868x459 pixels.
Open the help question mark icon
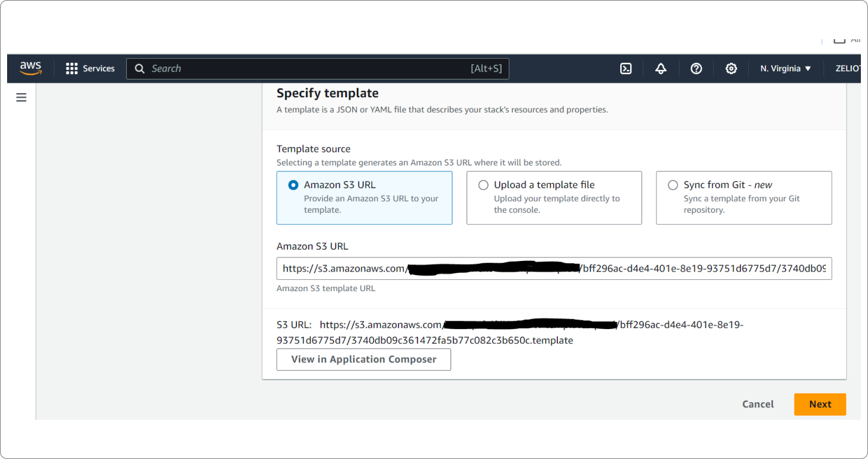coord(696,69)
